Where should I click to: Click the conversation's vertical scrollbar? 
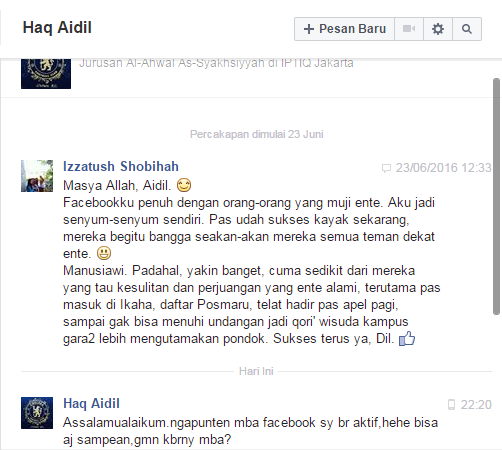click(497, 197)
